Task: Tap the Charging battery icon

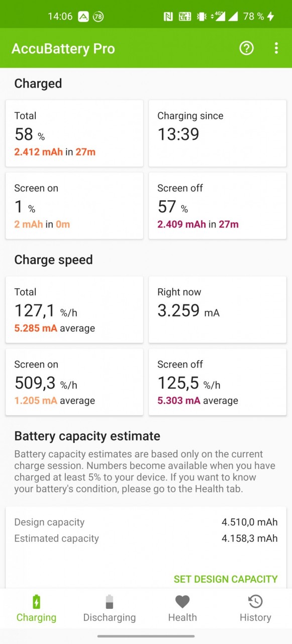Action: click(36, 601)
